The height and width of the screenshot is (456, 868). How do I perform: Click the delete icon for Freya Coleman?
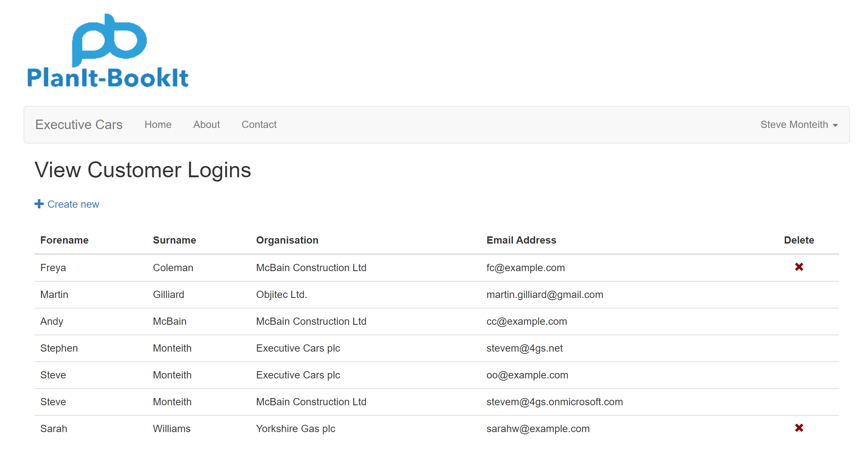(x=799, y=267)
